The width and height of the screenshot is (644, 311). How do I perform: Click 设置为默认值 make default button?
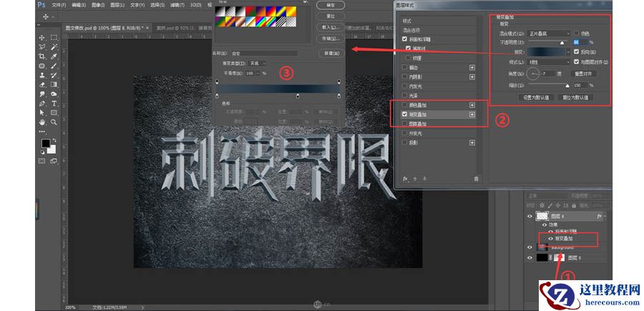click(x=535, y=97)
